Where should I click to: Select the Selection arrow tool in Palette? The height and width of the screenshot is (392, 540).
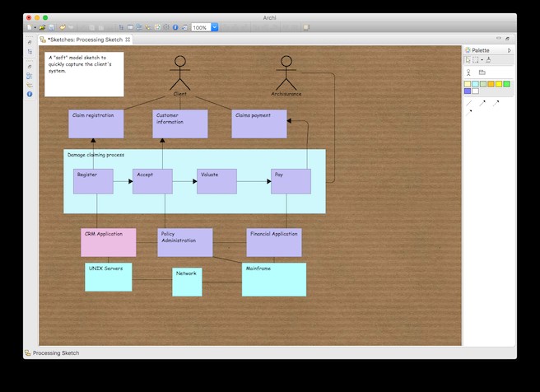468,60
